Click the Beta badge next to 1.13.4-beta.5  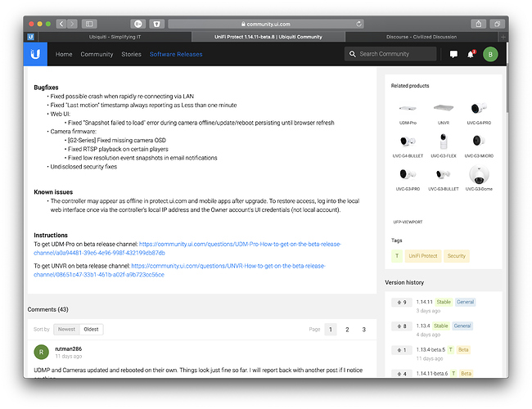463,349
